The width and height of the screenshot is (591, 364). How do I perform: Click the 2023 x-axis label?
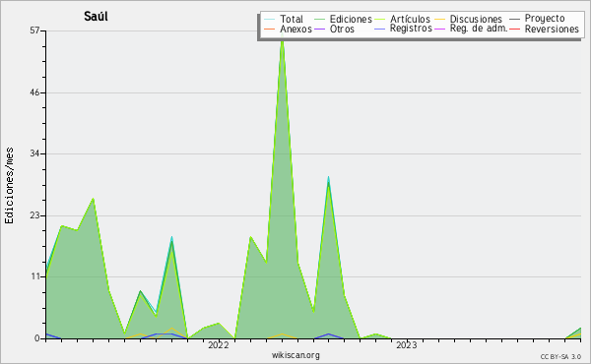[x=406, y=344]
